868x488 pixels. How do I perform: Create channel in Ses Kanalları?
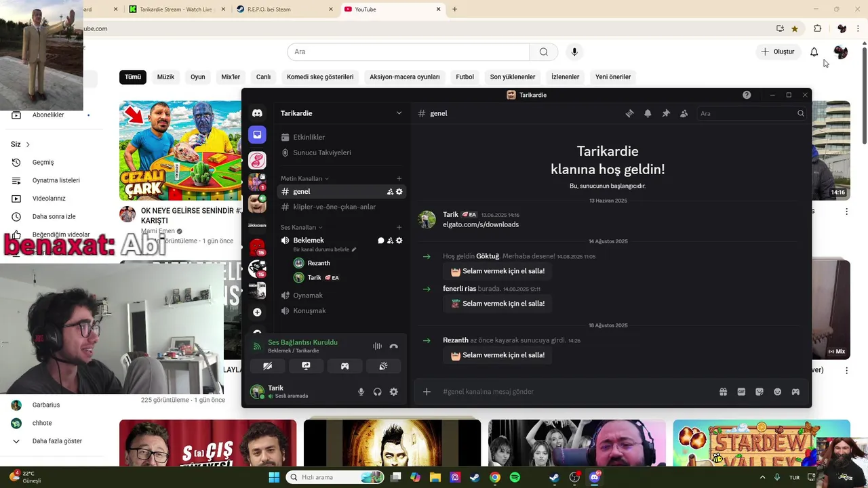tap(399, 228)
